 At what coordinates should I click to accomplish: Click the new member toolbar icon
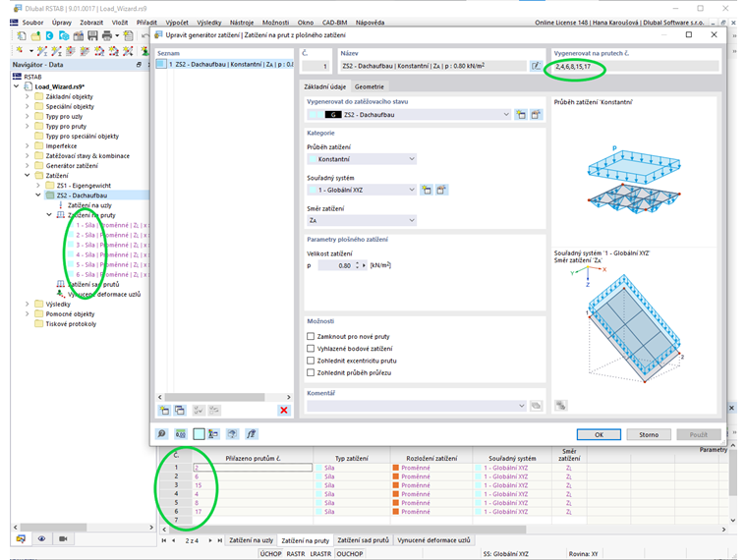tap(42, 50)
